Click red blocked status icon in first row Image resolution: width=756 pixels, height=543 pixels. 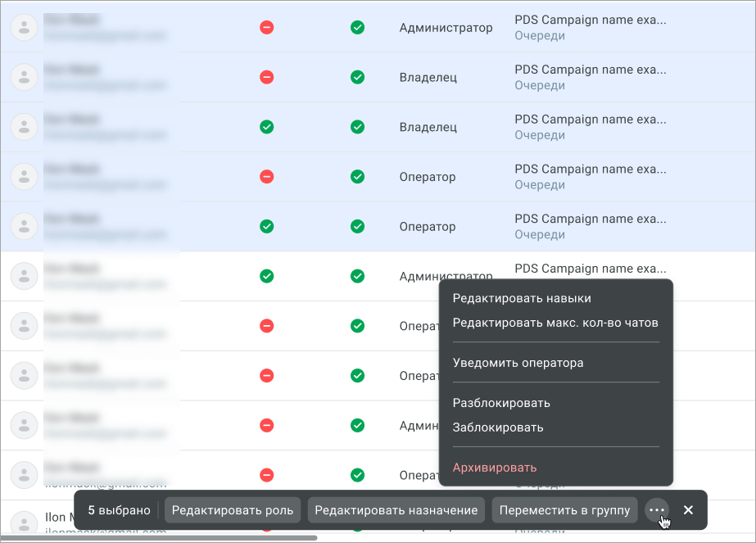pyautogui.click(x=266, y=28)
